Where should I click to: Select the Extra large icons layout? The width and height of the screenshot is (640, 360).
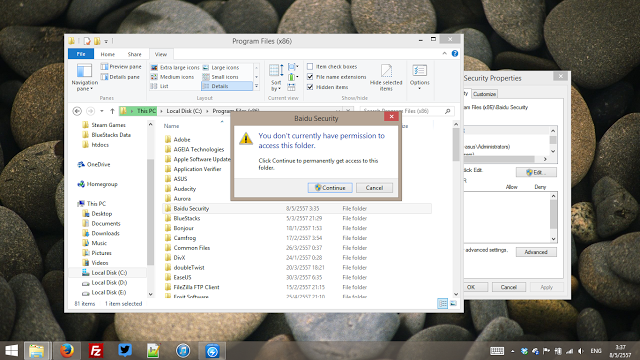click(x=175, y=67)
